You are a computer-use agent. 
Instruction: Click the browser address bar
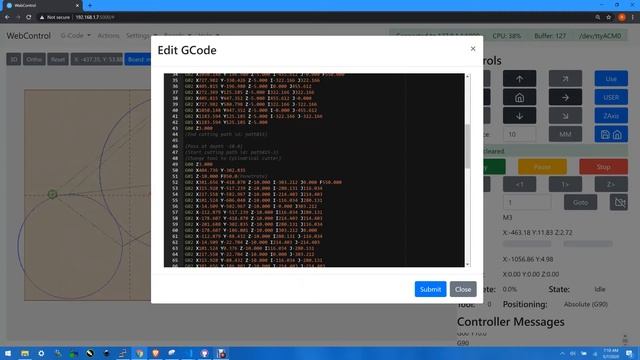coord(314,17)
